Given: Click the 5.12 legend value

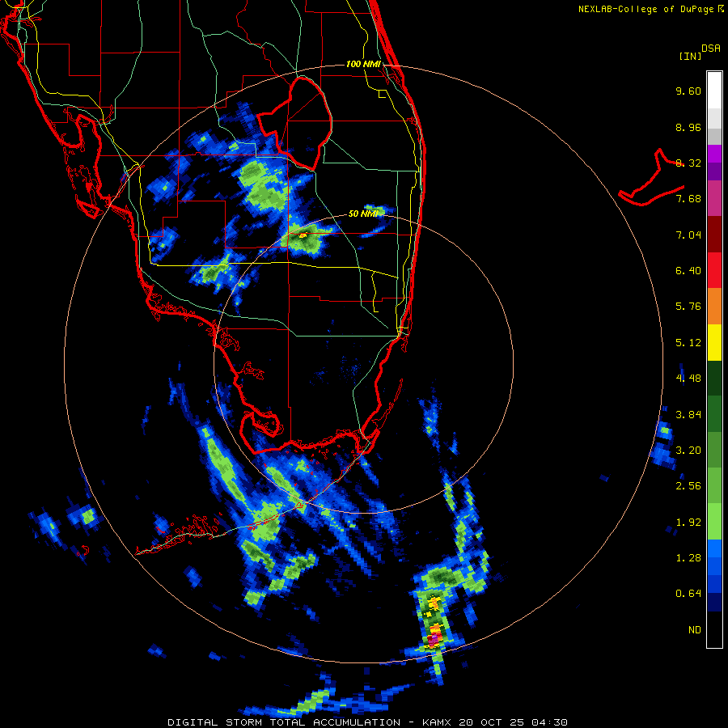Looking at the screenshot, I should pyautogui.click(x=688, y=343).
